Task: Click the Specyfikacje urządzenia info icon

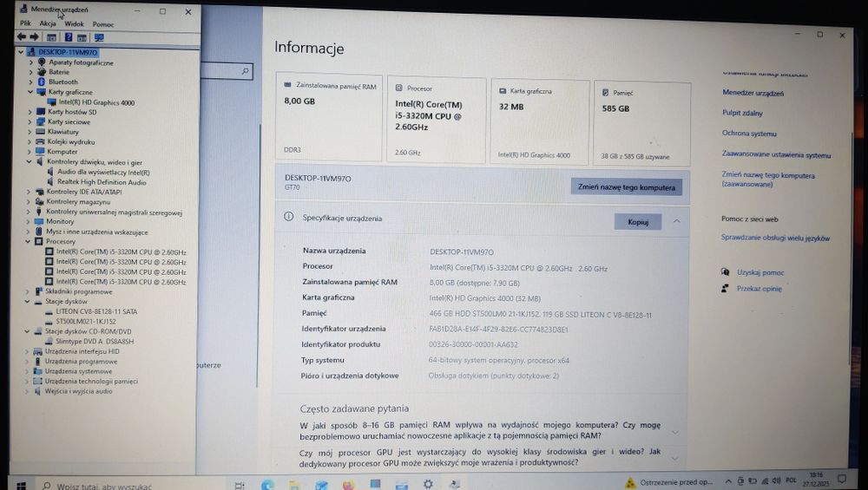Action: (x=288, y=217)
